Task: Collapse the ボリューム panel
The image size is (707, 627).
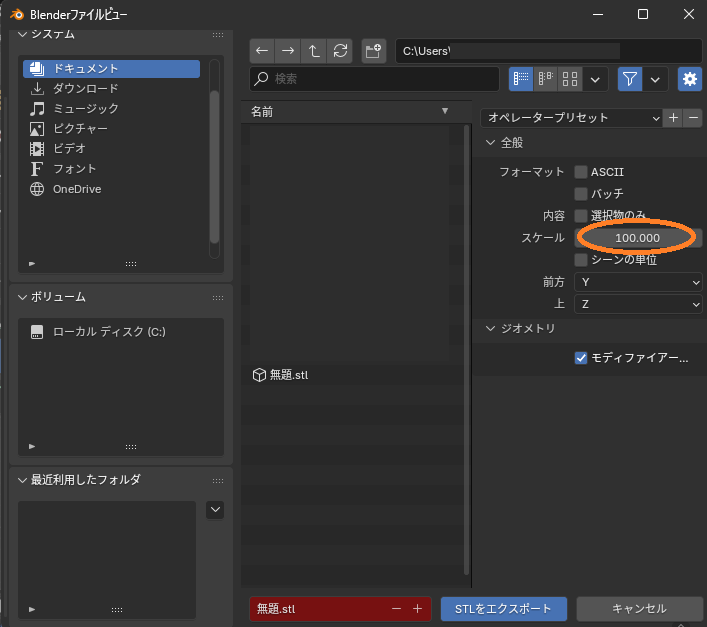Action: pyautogui.click(x=22, y=297)
